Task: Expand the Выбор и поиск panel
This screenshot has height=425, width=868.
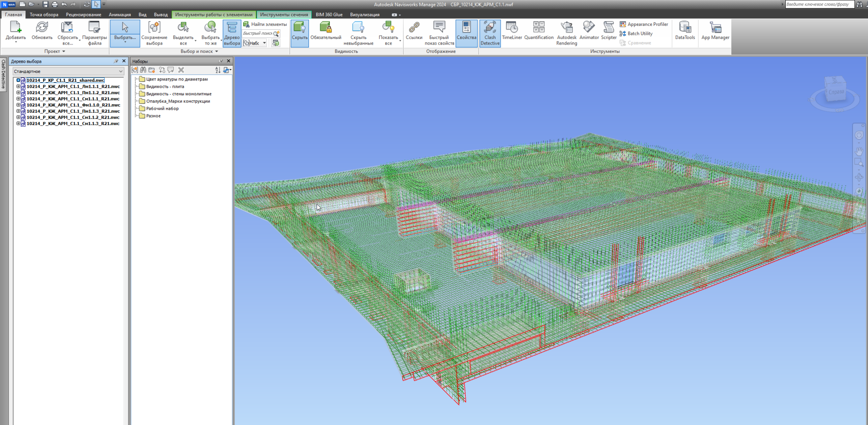Action: point(199,51)
